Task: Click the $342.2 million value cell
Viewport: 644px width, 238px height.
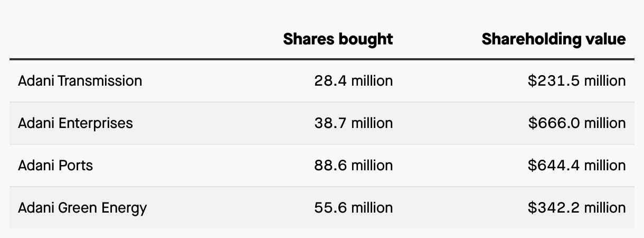Action: [576, 208]
